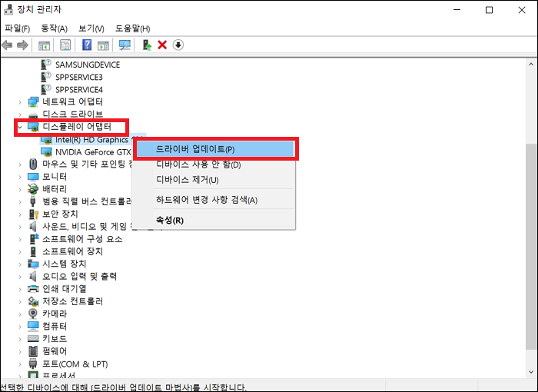Click the Back arrow toolbar icon

[7, 45]
